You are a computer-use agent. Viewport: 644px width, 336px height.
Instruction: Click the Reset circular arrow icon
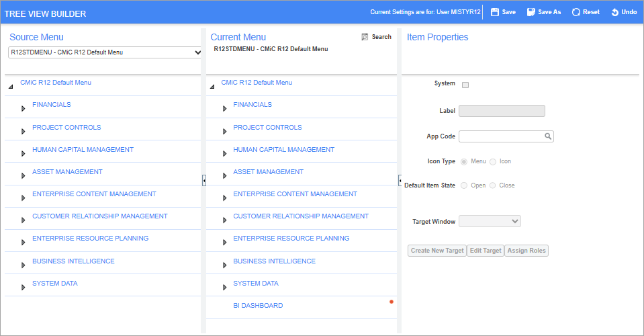pyautogui.click(x=576, y=12)
